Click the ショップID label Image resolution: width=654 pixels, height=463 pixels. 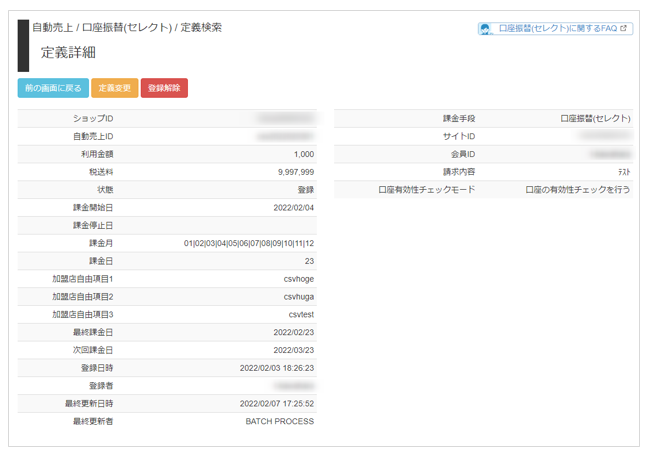tap(93, 118)
